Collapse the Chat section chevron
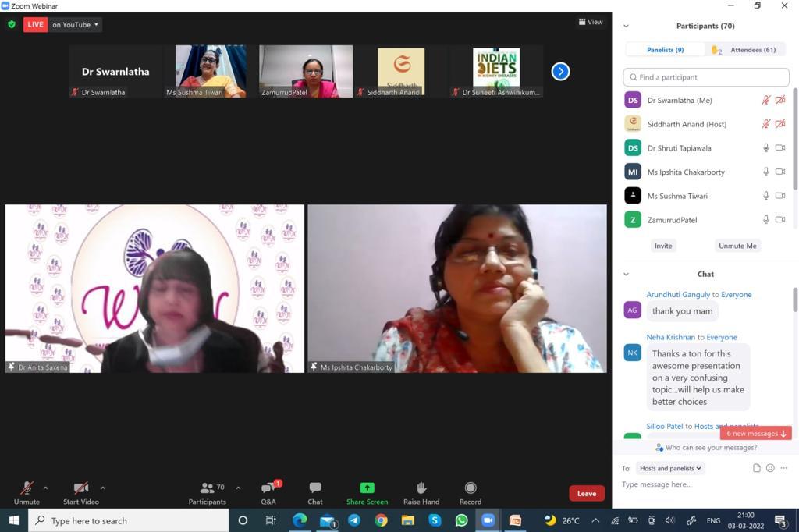This screenshot has width=799, height=532. pyautogui.click(x=626, y=274)
